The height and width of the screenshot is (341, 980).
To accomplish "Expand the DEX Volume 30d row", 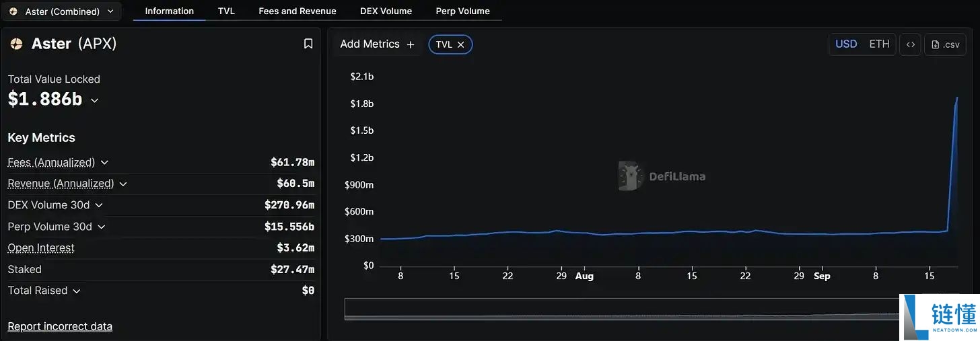I will click(x=99, y=205).
